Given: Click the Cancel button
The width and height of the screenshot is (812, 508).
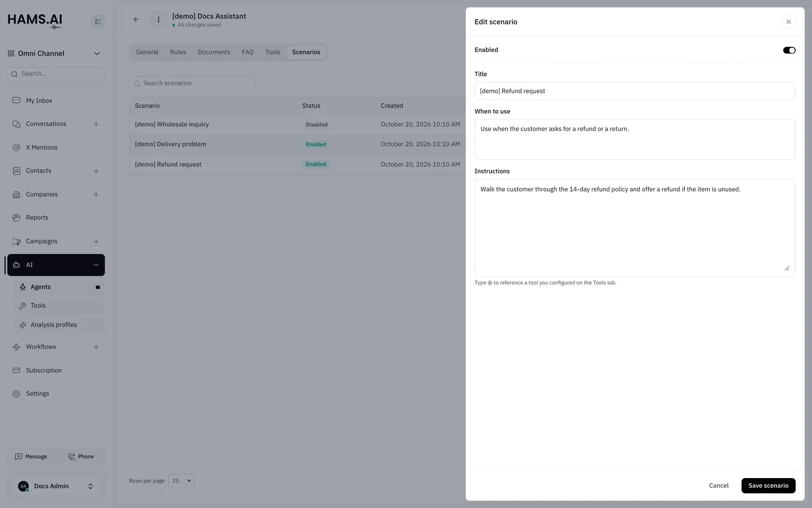Looking at the screenshot, I should pyautogui.click(x=719, y=486).
